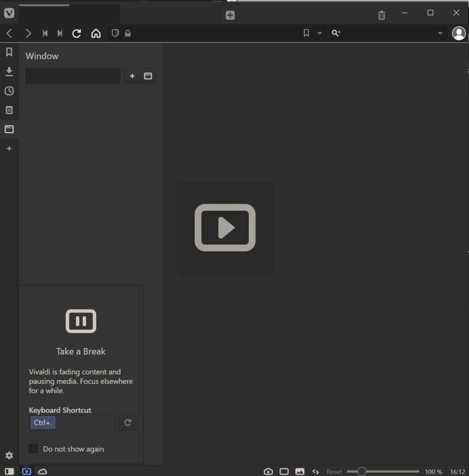Capture a page screenshot from the status bar

point(268,471)
